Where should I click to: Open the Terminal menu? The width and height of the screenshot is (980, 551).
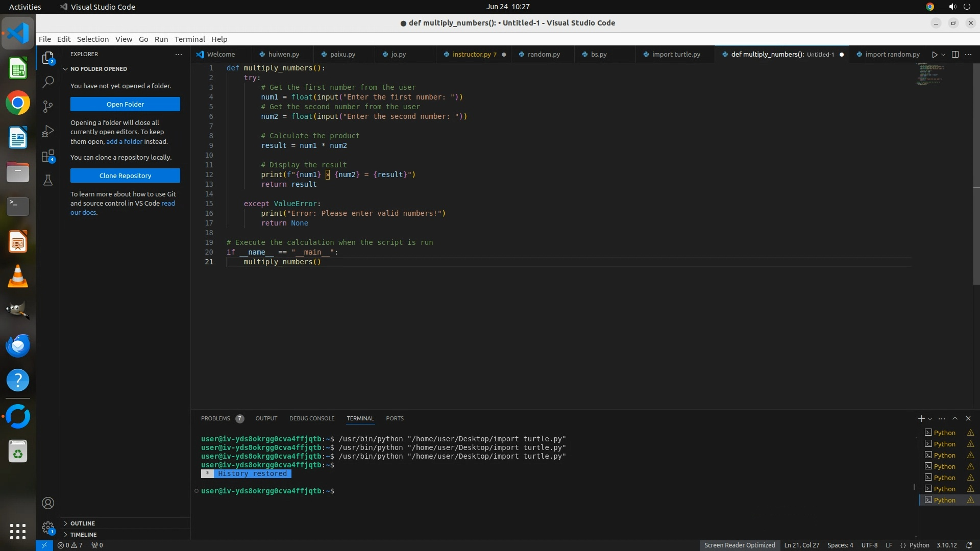click(189, 39)
